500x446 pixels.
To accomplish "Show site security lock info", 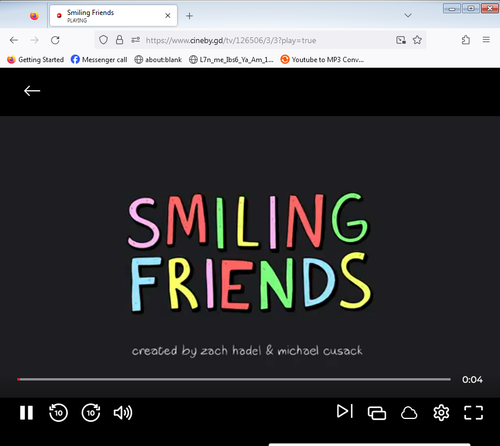I will coord(119,40).
